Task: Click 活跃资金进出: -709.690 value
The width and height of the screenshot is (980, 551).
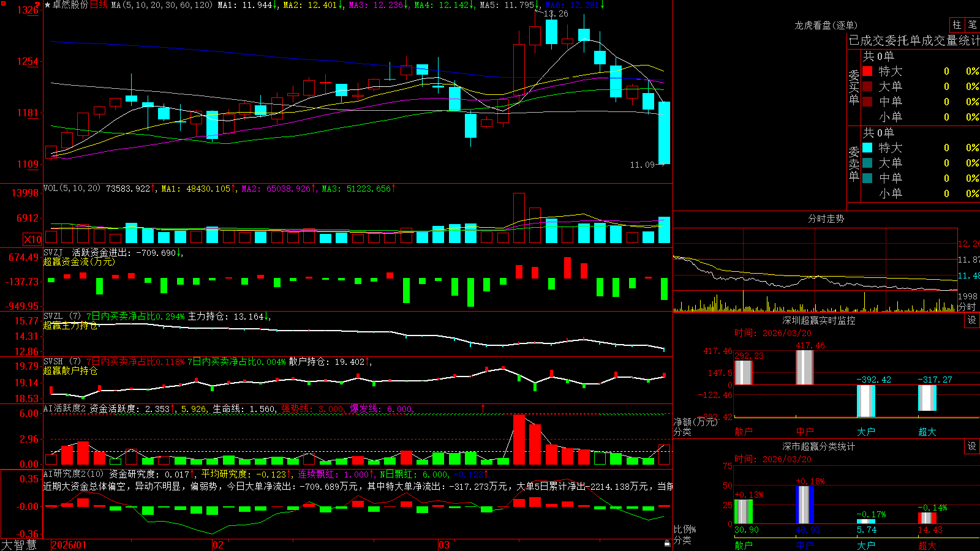Action: 125,252
